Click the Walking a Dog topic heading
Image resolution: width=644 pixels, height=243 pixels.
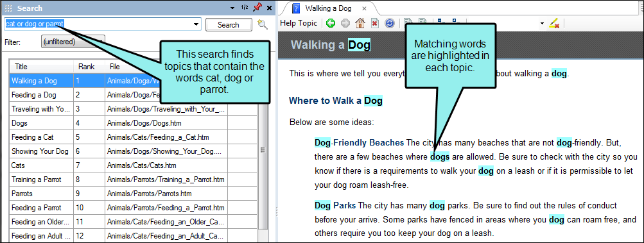pyautogui.click(x=331, y=44)
